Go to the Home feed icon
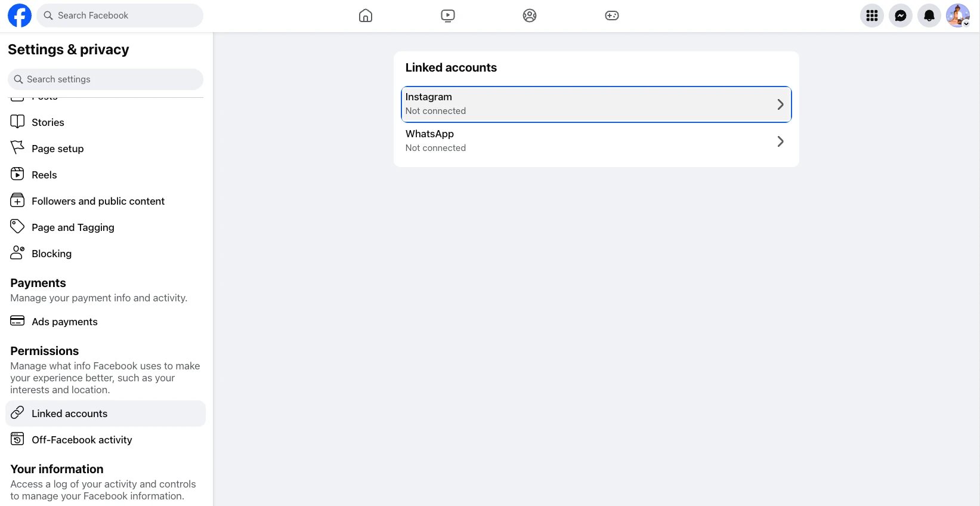Viewport: 980px width, 506px height. click(x=366, y=16)
